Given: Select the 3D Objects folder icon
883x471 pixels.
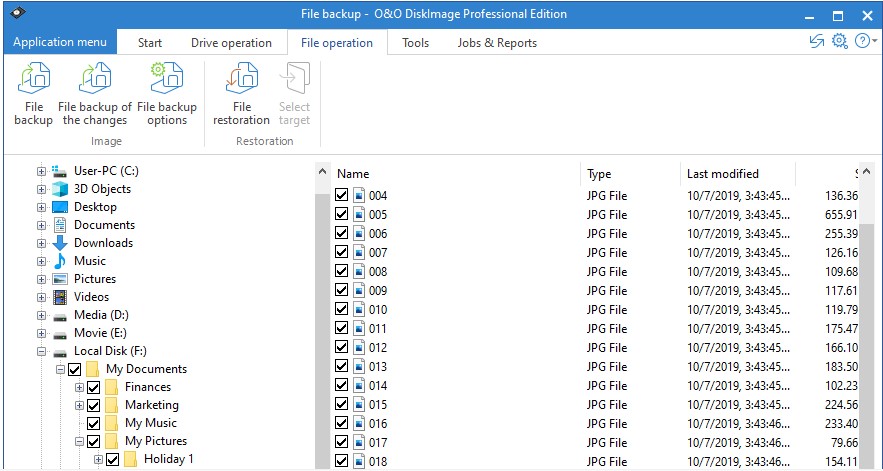Looking at the screenshot, I should pos(60,189).
